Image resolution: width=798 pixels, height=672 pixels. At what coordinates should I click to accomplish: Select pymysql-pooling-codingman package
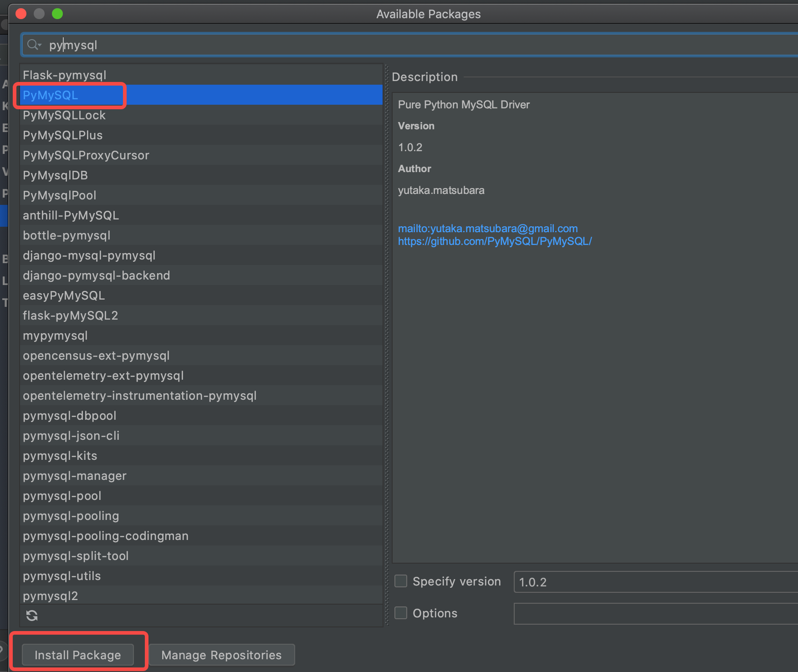pyautogui.click(x=201, y=535)
